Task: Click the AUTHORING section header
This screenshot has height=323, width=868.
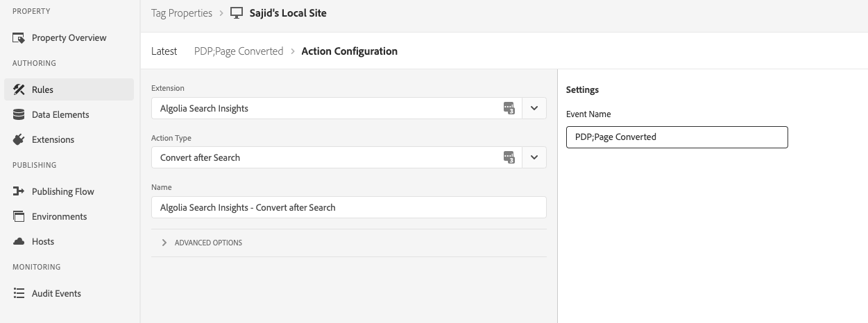Action: (34, 64)
